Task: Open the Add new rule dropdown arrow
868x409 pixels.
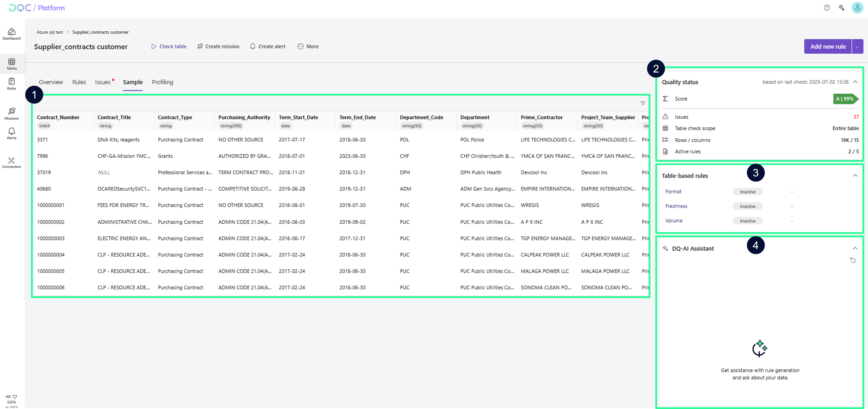Action: pyautogui.click(x=858, y=46)
